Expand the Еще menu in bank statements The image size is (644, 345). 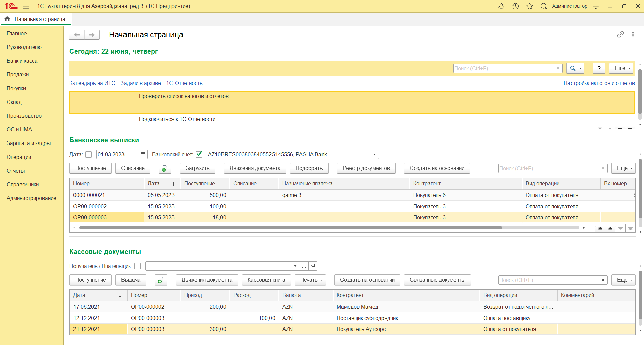624,168
